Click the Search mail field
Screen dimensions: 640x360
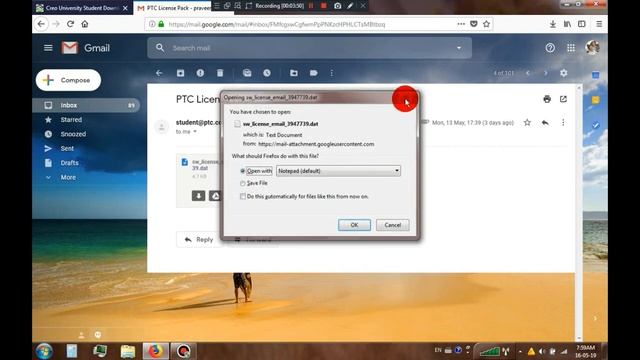309,48
